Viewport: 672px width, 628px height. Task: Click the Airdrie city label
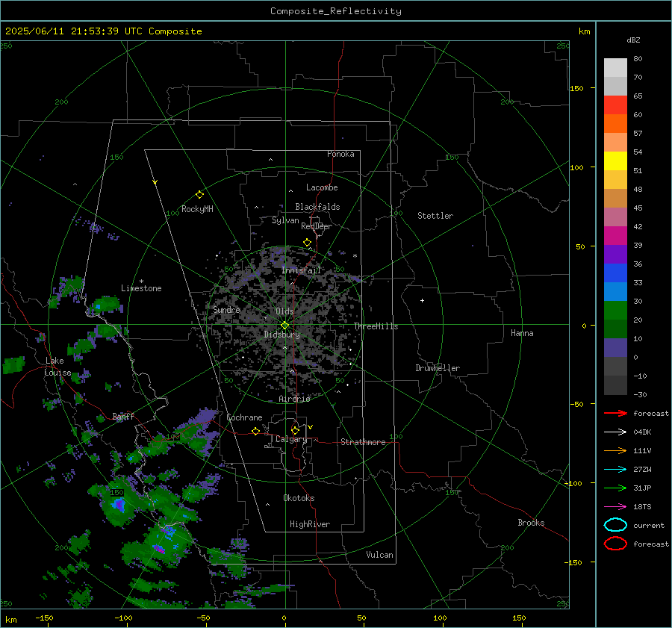point(294,399)
